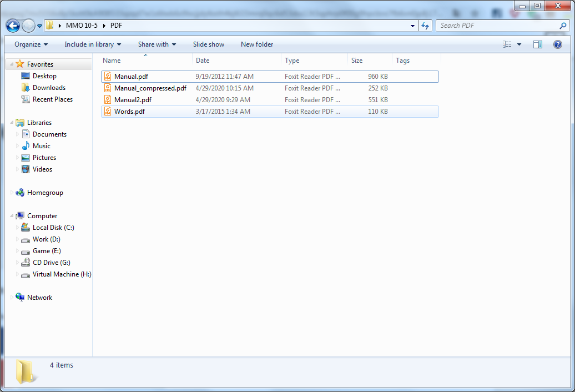Click the Slide show button
The width and height of the screenshot is (575, 392).
[209, 44]
